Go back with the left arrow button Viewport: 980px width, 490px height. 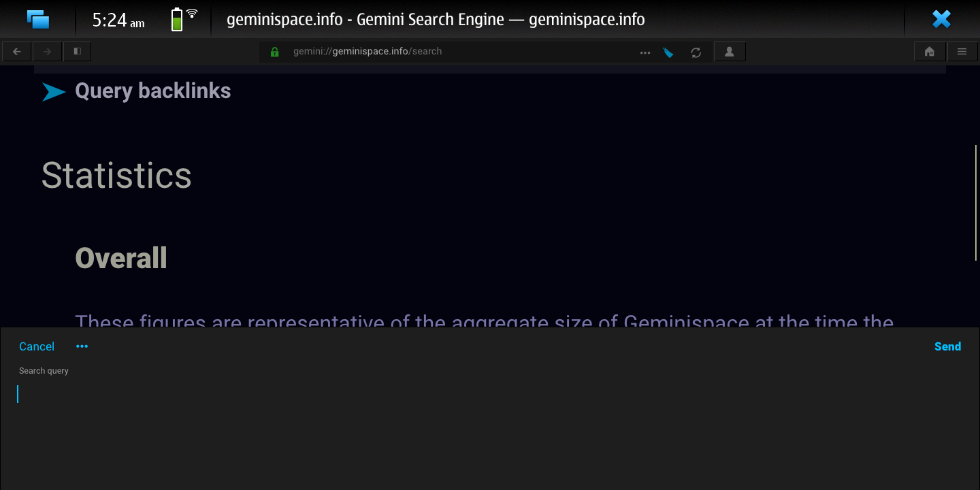17,52
